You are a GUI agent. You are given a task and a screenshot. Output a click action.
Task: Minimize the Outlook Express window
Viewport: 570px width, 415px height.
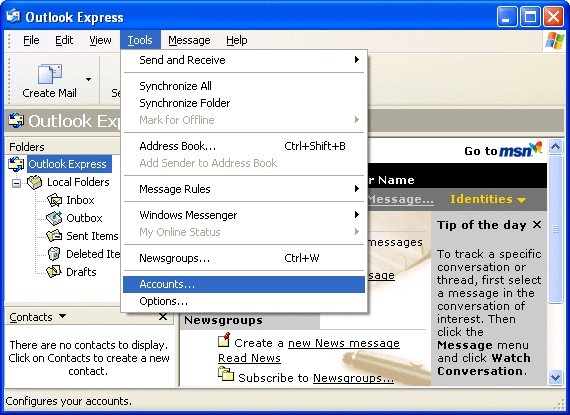(507, 17)
